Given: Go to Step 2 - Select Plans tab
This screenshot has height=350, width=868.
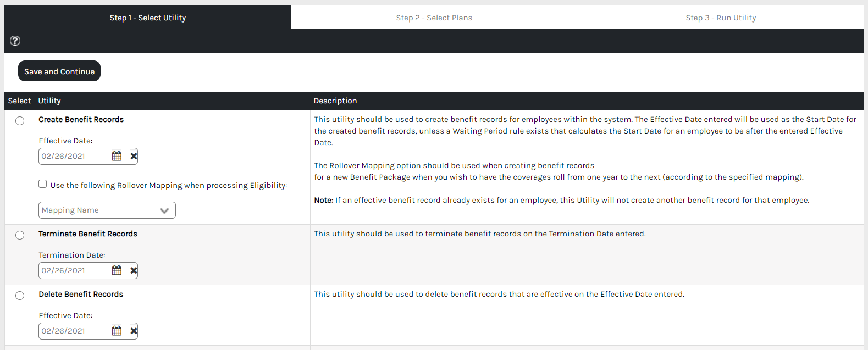Looking at the screenshot, I should click(434, 18).
